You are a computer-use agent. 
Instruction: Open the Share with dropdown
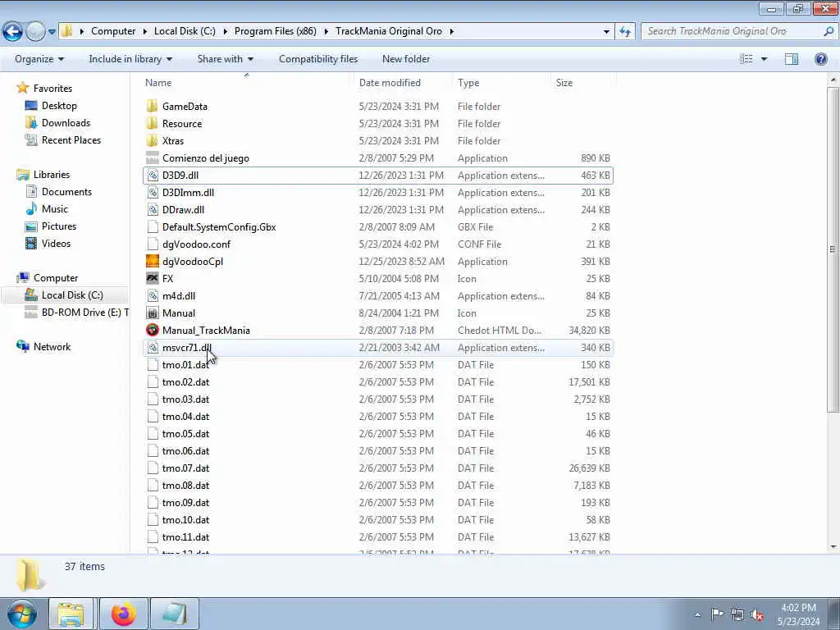point(225,59)
